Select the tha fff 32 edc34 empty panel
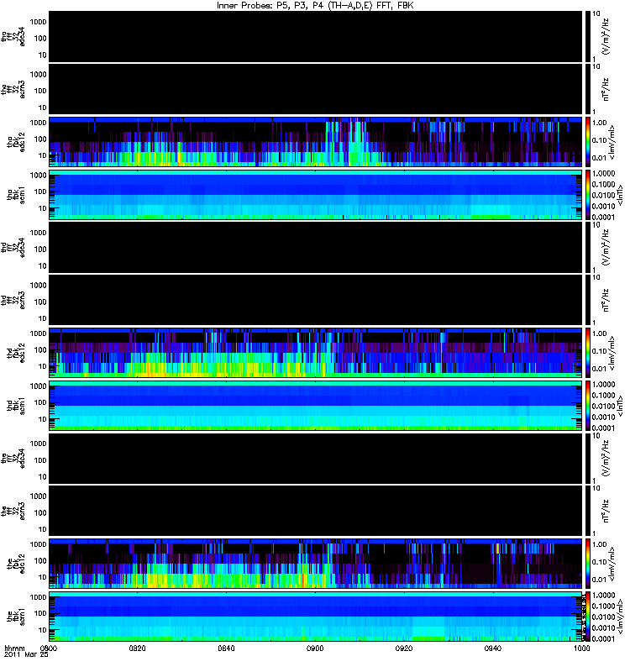 (x=316, y=36)
